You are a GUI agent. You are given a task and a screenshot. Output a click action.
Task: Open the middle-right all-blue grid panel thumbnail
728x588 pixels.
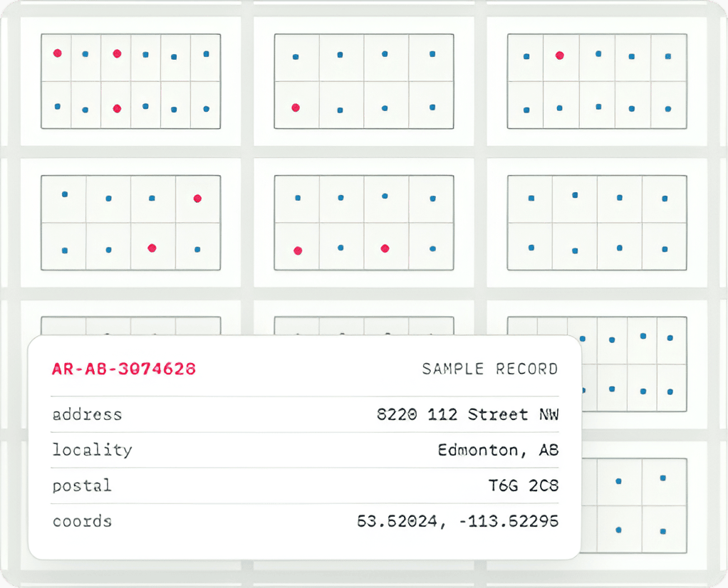point(597,223)
